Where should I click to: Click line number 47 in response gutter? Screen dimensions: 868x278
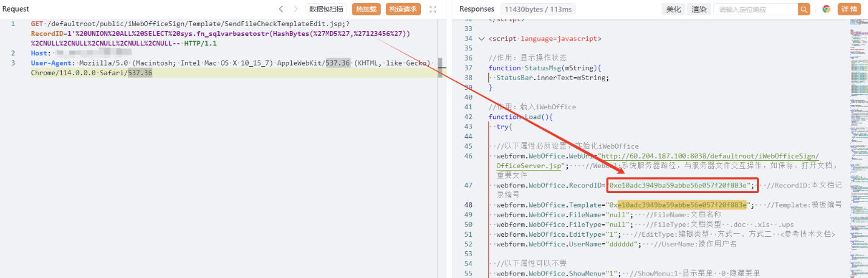click(468, 185)
